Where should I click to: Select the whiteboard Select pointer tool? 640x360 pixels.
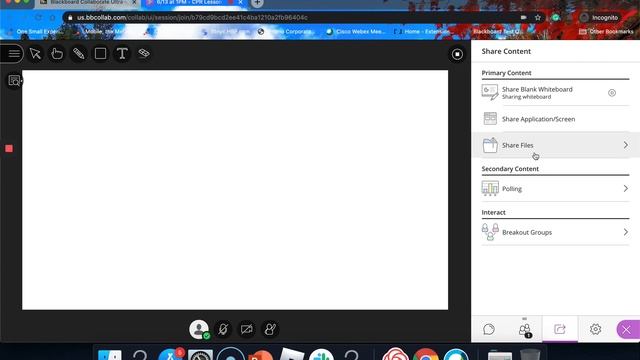pyautogui.click(x=36, y=53)
